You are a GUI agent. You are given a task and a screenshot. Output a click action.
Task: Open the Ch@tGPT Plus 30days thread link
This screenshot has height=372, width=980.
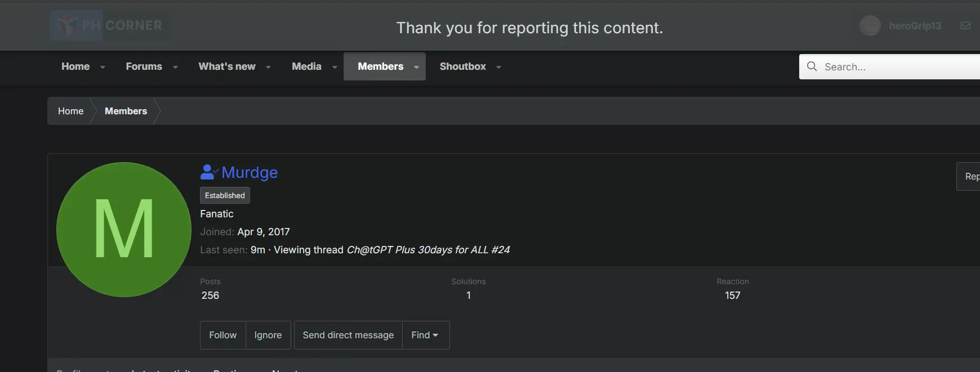click(428, 250)
